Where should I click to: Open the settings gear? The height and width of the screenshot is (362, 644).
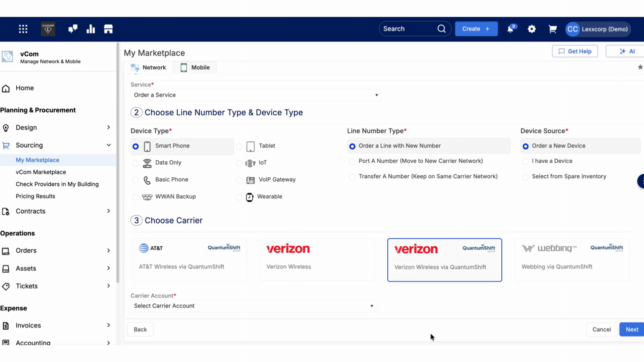[x=532, y=29]
